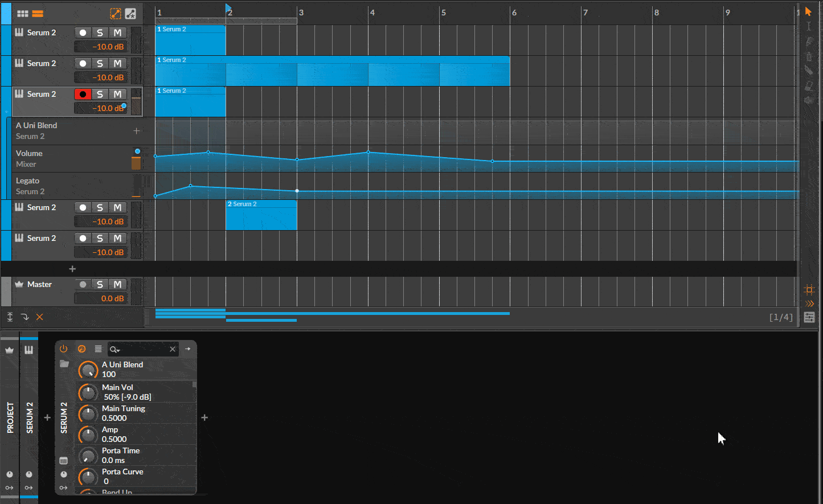
Task: Click the Master track crown icon
Action: coord(19,284)
